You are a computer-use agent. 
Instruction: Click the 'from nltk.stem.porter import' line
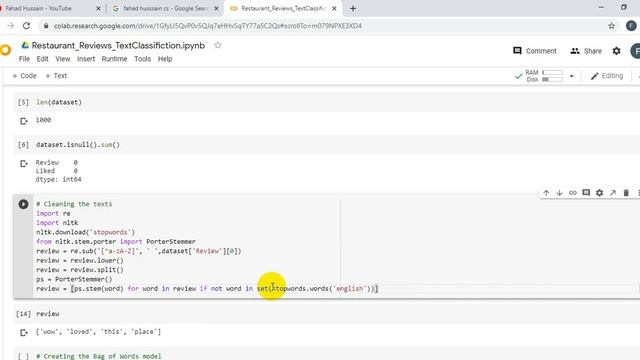(116, 242)
